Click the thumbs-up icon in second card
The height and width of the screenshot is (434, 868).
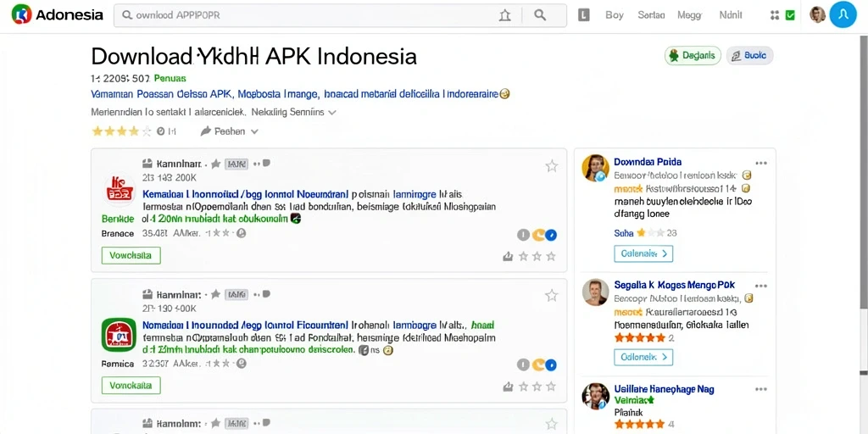(508, 387)
